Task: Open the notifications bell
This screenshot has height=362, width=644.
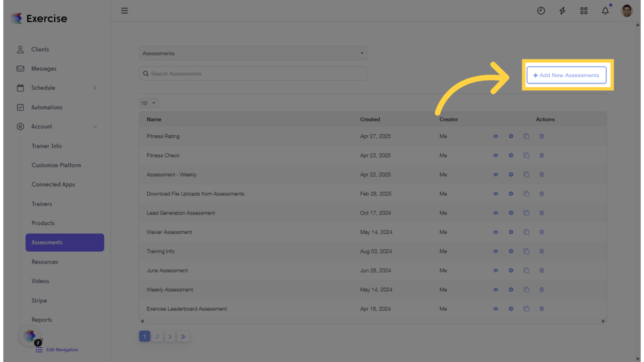Action: (x=605, y=10)
